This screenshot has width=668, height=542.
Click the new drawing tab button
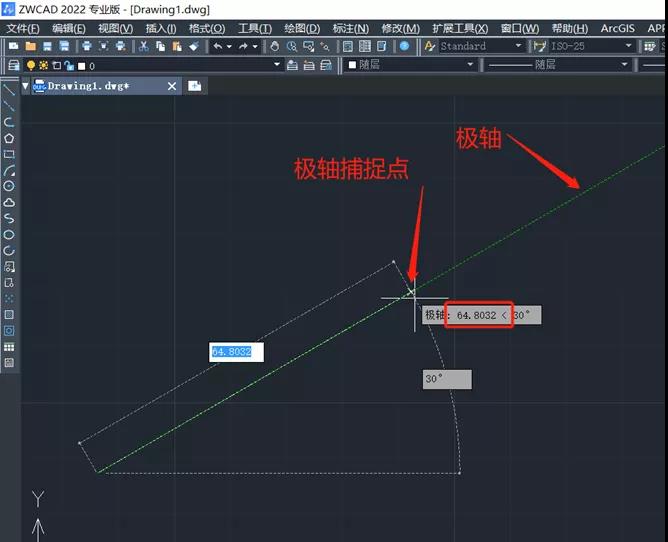pyautogui.click(x=195, y=86)
